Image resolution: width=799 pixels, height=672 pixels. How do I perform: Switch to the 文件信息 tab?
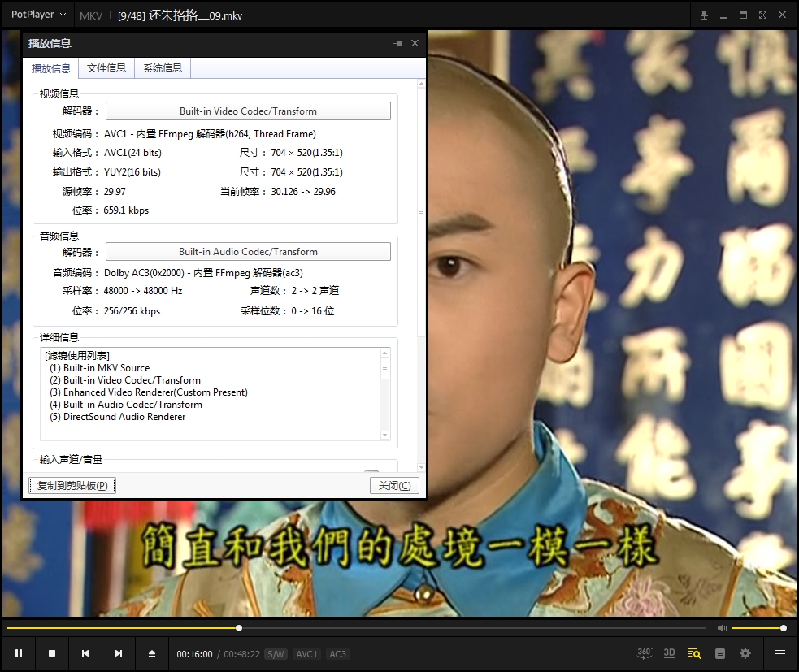coord(106,68)
